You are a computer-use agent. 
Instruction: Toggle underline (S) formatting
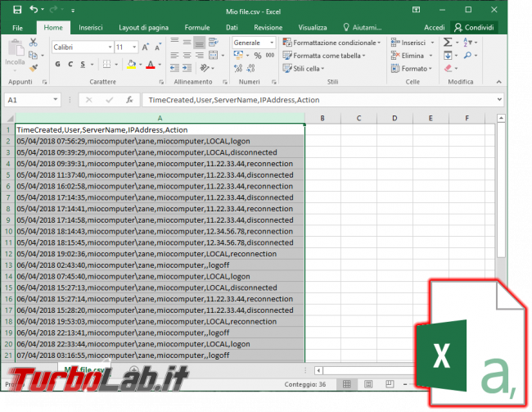pos(83,64)
